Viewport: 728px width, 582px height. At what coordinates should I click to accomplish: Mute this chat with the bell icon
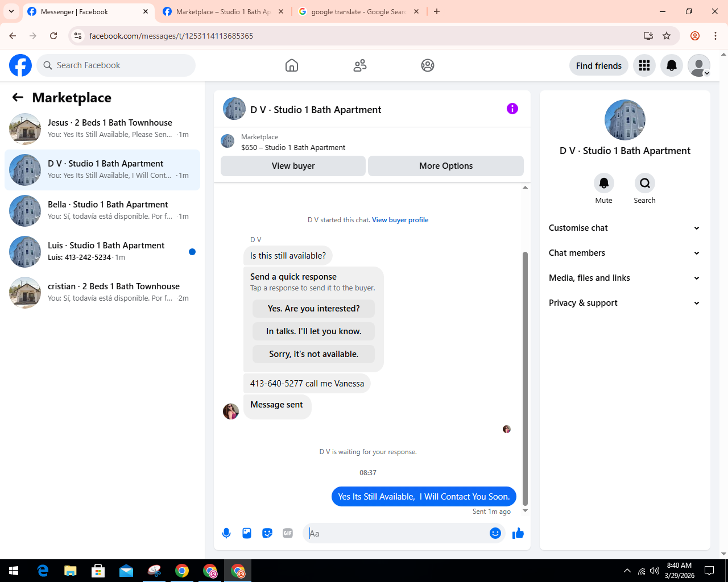coord(604,183)
